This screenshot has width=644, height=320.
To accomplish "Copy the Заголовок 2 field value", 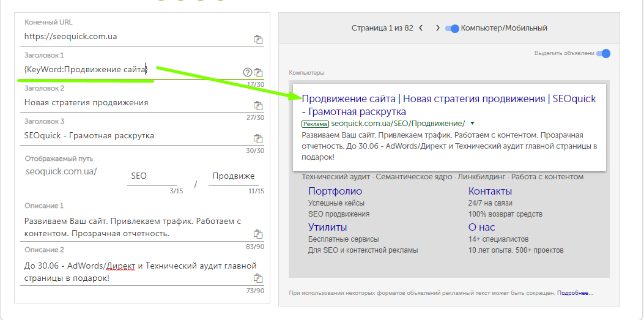I will [x=258, y=106].
